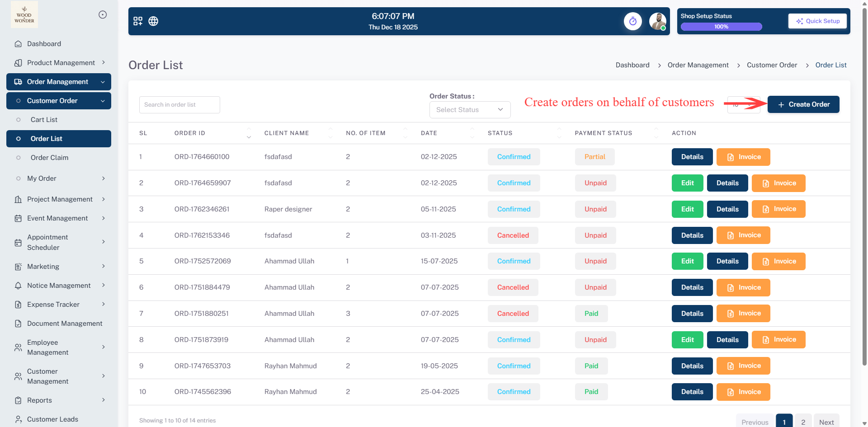This screenshot has height=427, width=868.
Task: Open the entries-per-page dropdown
Action: [x=743, y=105]
